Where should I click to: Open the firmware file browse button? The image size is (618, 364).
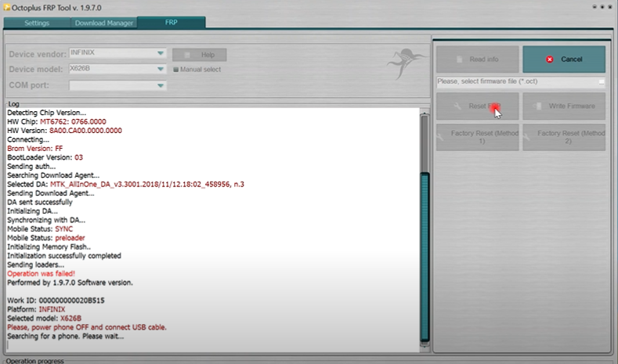click(602, 82)
